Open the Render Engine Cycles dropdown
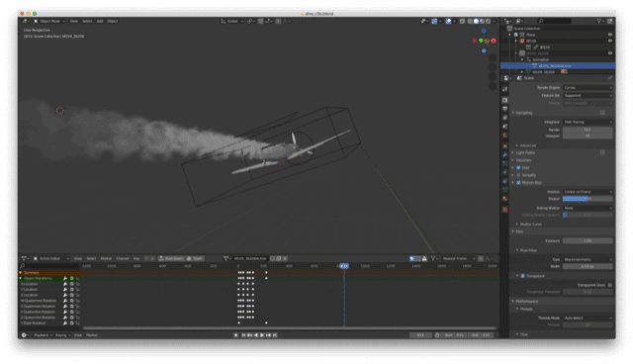 click(588, 88)
